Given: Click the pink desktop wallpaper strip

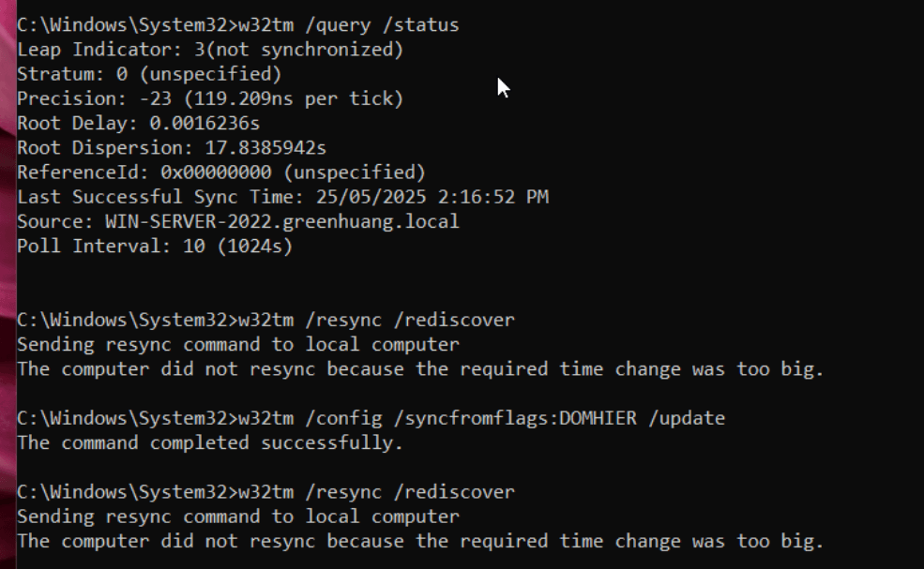Looking at the screenshot, I should tap(8, 285).
